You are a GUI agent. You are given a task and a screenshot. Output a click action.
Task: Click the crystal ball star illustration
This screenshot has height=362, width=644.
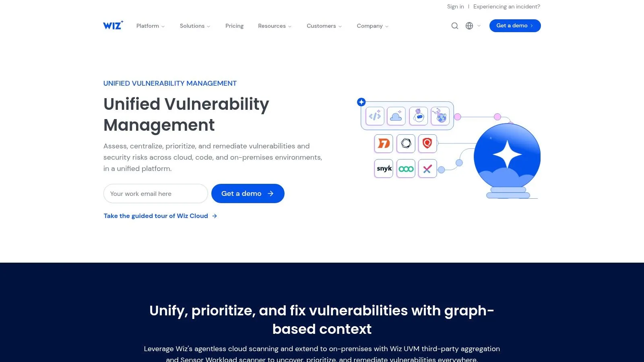[x=507, y=161]
